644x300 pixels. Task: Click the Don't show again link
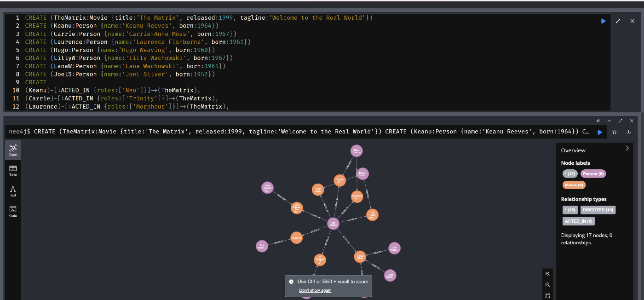pos(315,290)
